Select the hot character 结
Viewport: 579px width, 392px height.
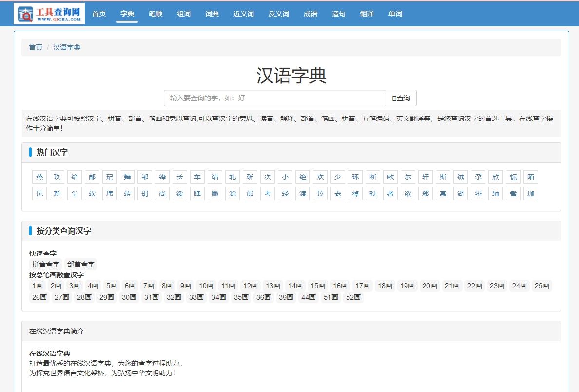[x=215, y=177]
